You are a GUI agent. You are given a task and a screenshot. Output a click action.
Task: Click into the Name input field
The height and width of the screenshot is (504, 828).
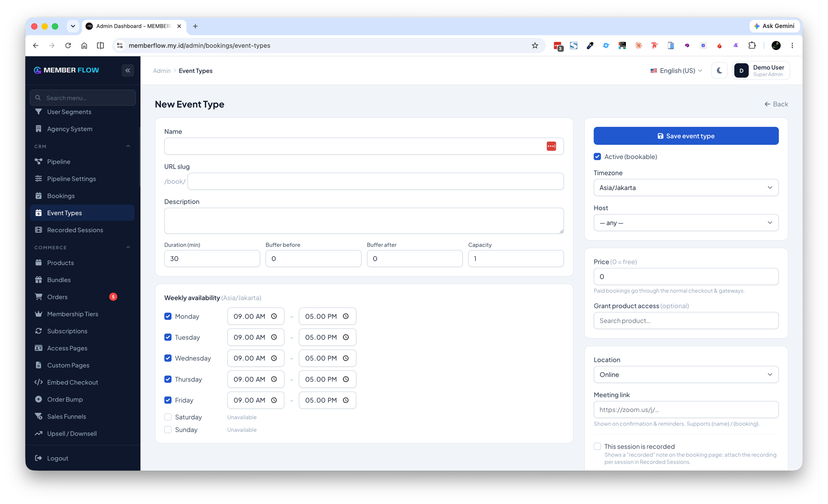click(x=364, y=146)
